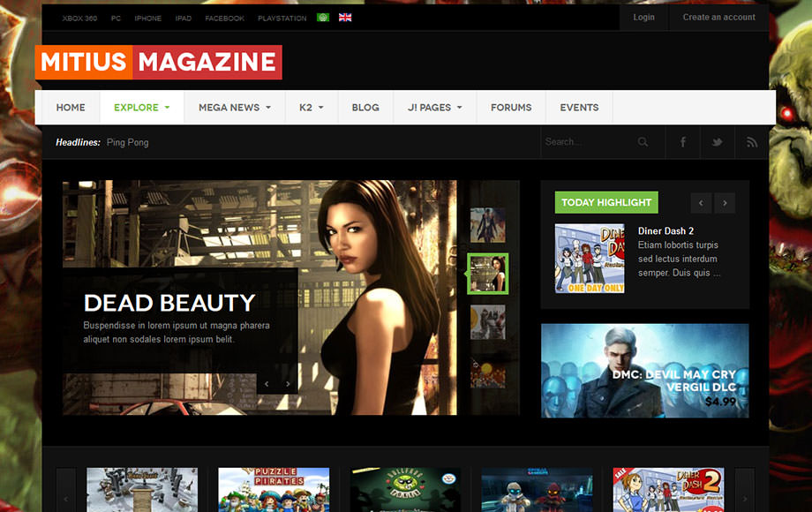Expand the K2 menu
The height and width of the screenshot is (512, 812).
click(x=311, y=108)
